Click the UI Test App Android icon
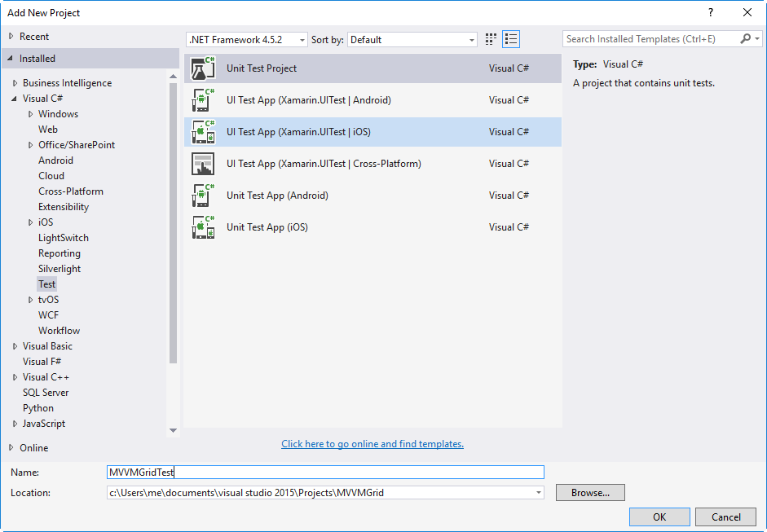This screenshot has height=532, width=767. click(203, 100)
